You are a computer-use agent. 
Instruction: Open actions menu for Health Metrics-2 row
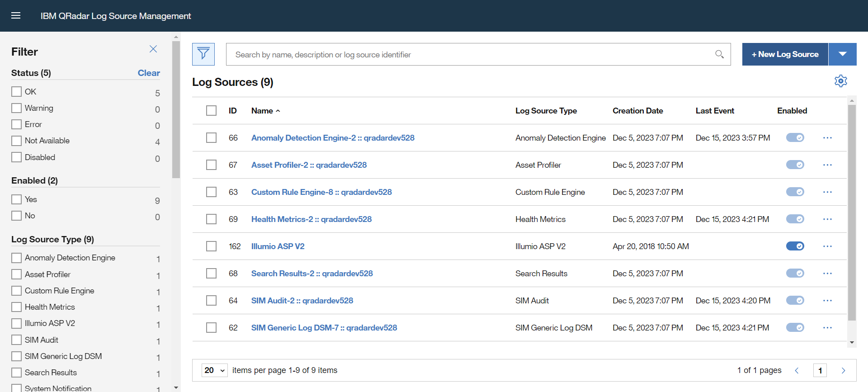[827, 219]
